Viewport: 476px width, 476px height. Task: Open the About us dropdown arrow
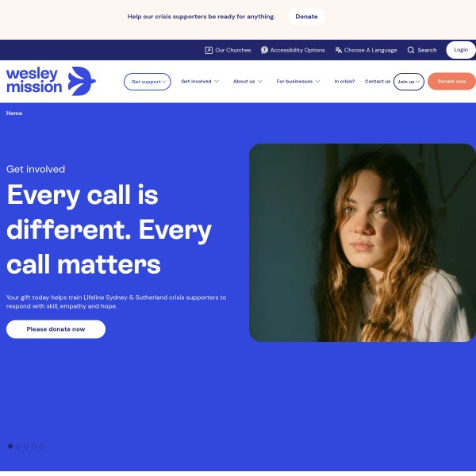click(x=260, y=82)
